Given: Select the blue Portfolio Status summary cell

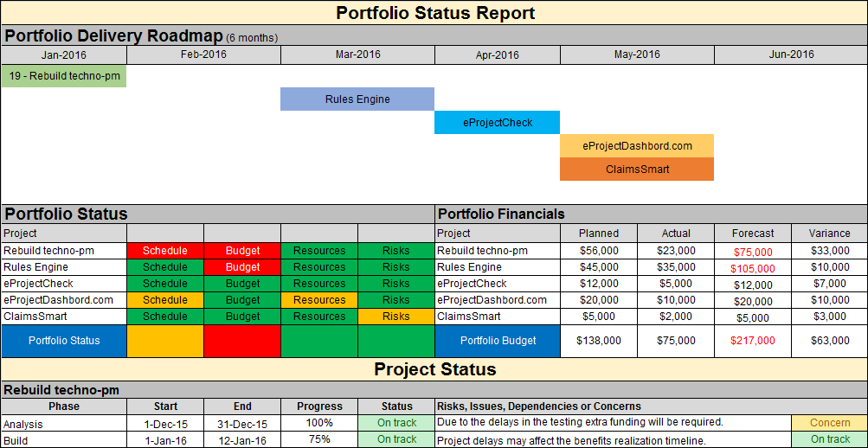Looking at the screenshot, I should point(64,341).
